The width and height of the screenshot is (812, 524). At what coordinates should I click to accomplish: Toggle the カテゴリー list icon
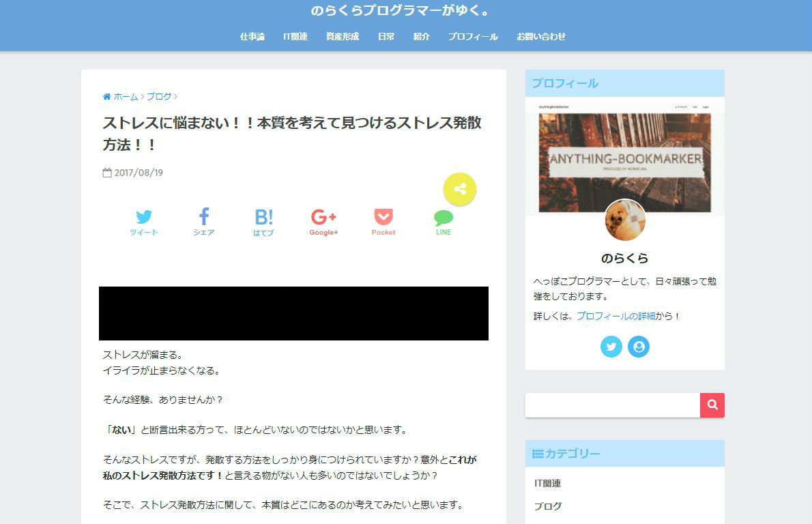[536, 453]
